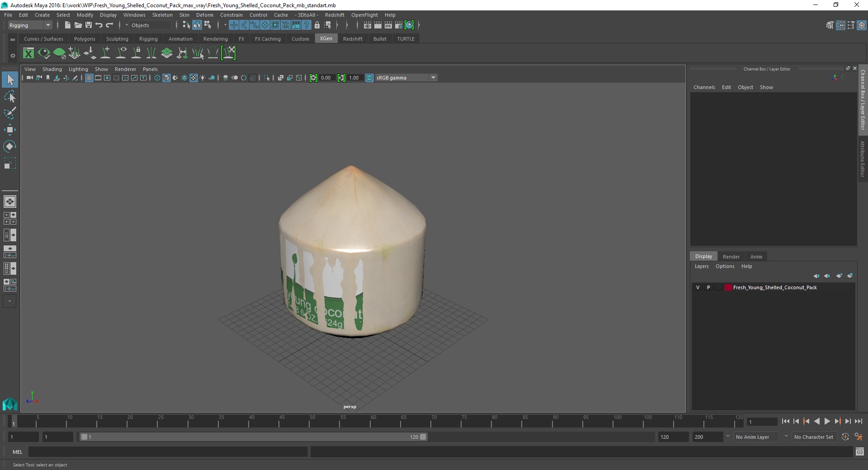
Task: Click the time range slider bar
Action: (253, 437)
